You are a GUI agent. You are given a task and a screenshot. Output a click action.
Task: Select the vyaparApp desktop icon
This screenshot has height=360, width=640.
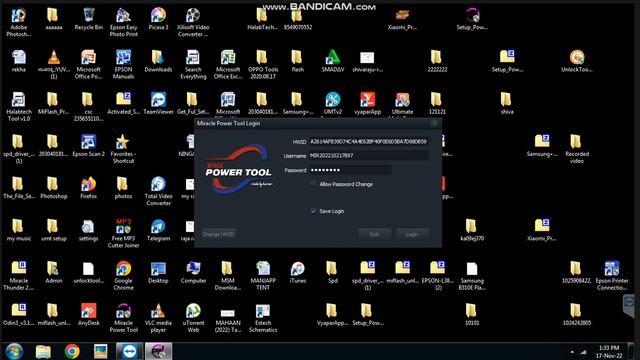pos(367,103)
